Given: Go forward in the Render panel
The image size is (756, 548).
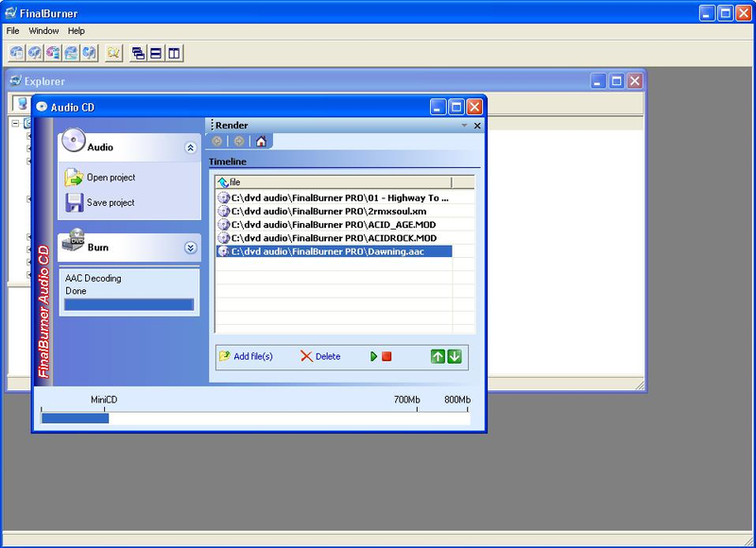Looking at the screenshot, I should click(239, 141).
